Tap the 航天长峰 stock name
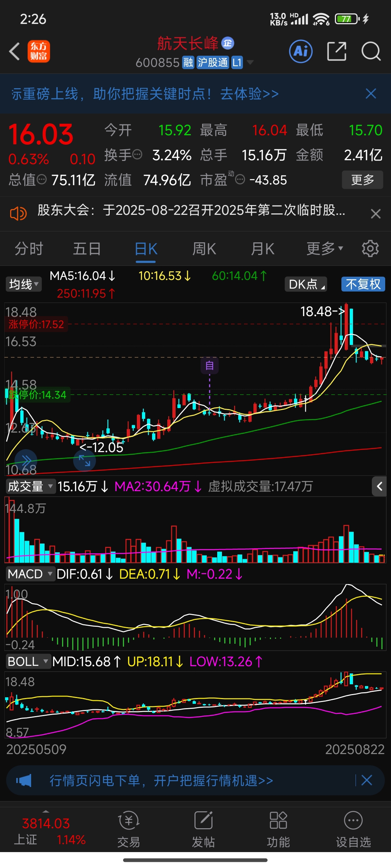The image size is (391, 868). pyautogui.click(x=188, y=43)
